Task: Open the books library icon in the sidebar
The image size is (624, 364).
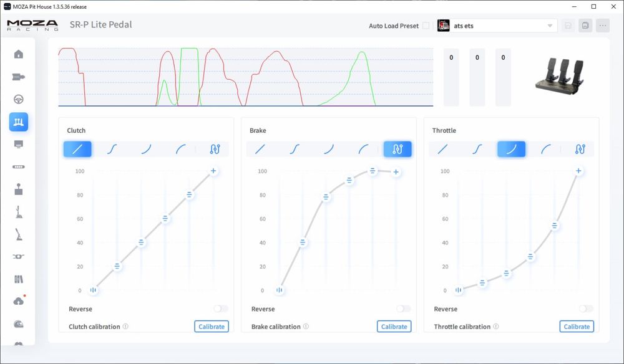Action: 19,279
